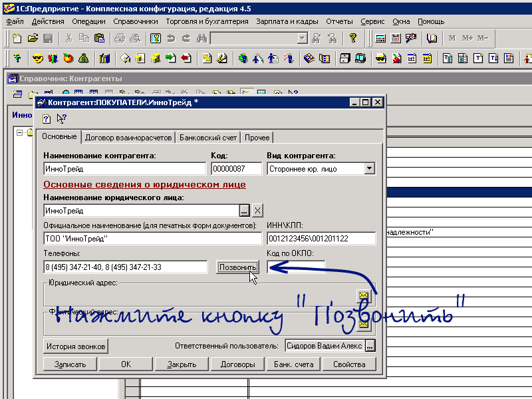Viewport: 532px width, 399px height.
Task: Click the Закрыть button
Action: tap(182, 364)
